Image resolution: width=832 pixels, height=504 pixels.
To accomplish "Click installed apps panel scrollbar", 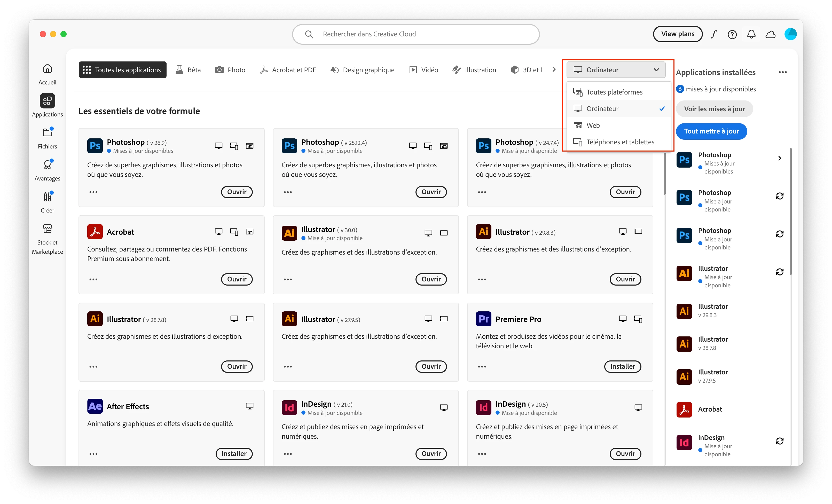I will [790, 212].
